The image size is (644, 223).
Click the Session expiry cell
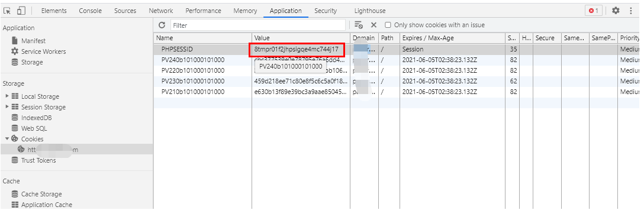tap(452, 49)
